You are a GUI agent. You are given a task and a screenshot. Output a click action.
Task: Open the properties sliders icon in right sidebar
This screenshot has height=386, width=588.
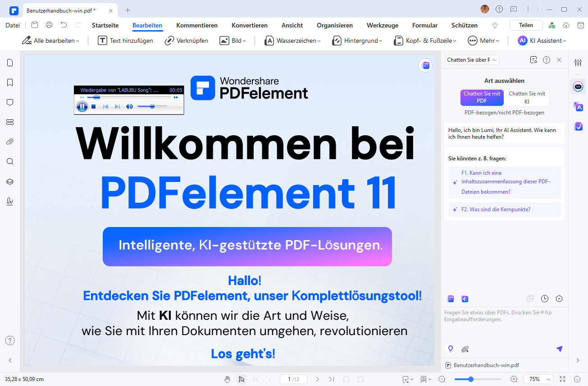tap(578, 63)
